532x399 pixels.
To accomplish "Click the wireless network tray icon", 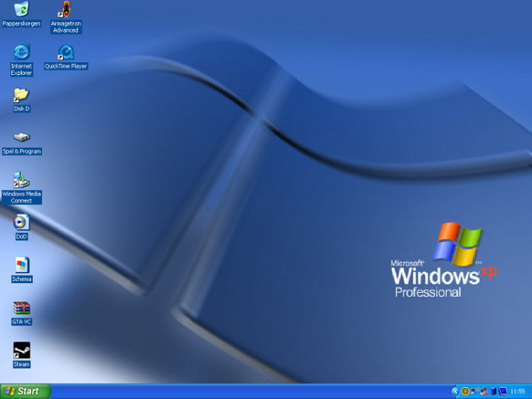I will point(474,391).
